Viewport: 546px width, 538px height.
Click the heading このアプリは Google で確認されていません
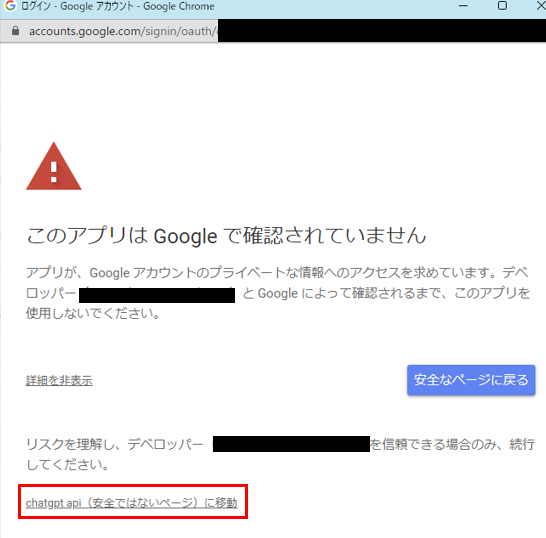[x=226, y=235]
